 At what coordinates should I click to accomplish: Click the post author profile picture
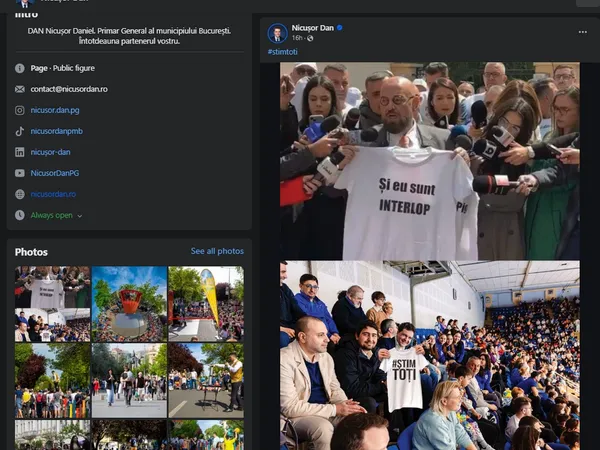[277, 32]
